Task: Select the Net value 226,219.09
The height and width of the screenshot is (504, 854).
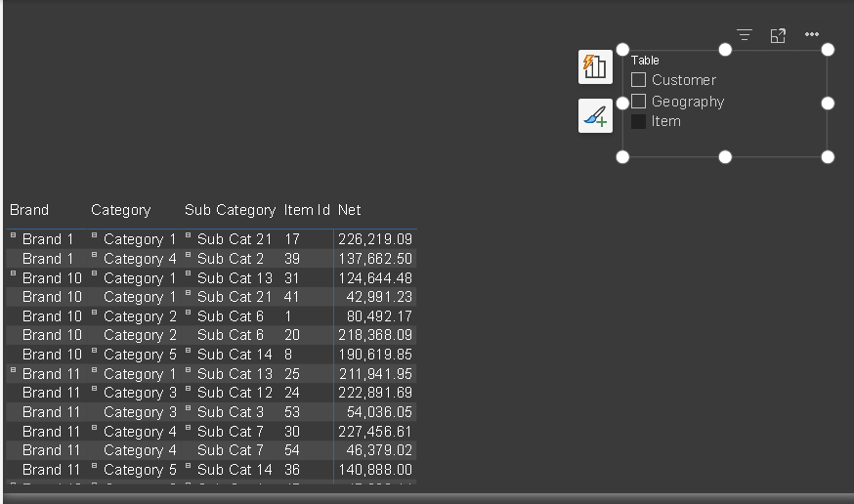Action: tap(375, 239)
